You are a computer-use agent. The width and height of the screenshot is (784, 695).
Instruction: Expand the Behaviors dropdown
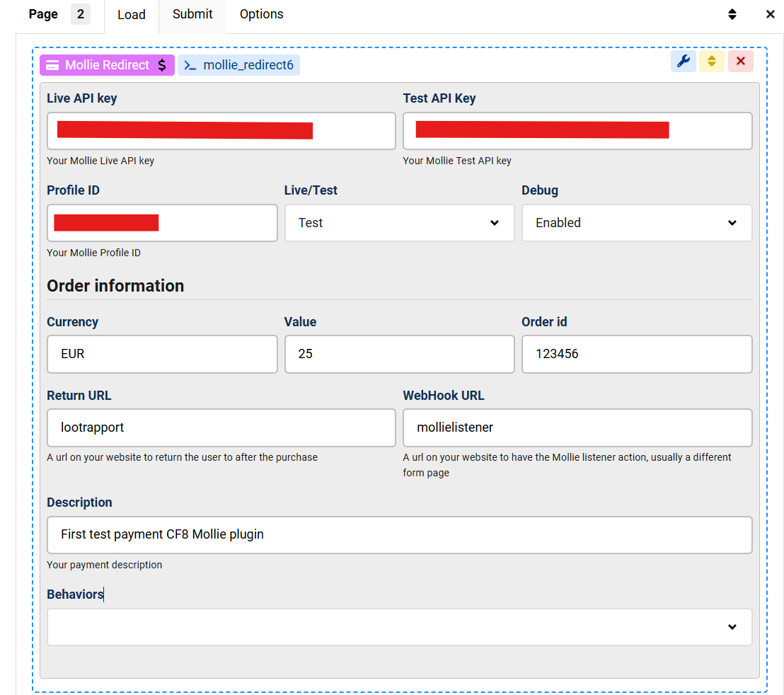(x=399, y=627)
